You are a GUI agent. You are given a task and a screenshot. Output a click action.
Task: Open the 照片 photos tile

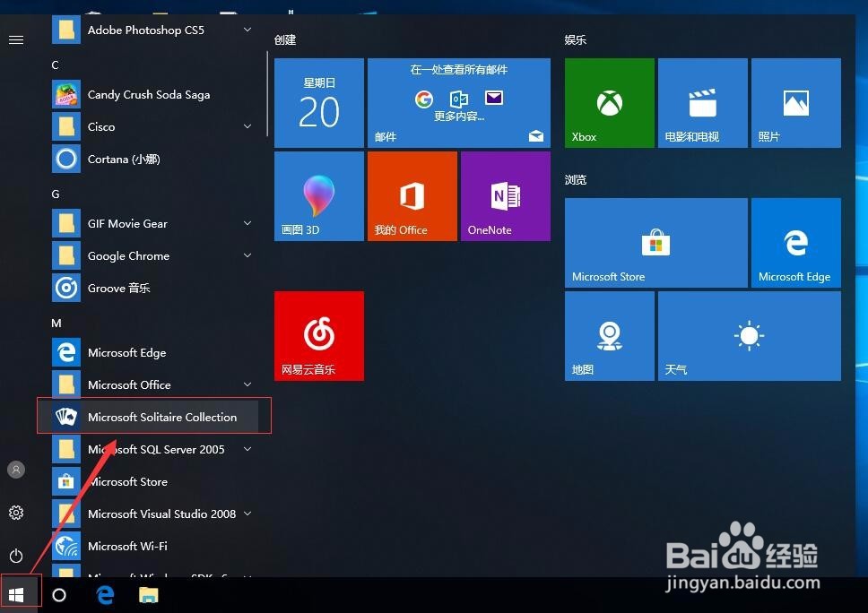(796, 103)
